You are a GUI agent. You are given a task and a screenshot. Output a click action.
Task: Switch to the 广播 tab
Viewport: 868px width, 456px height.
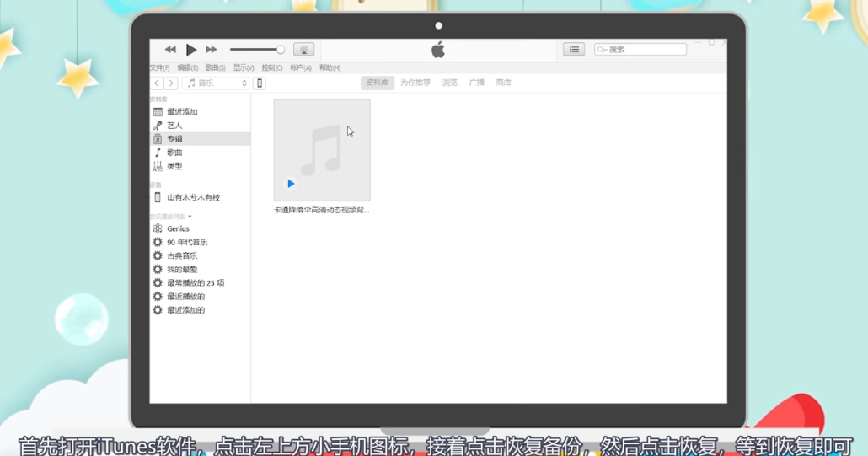[477, 83]
